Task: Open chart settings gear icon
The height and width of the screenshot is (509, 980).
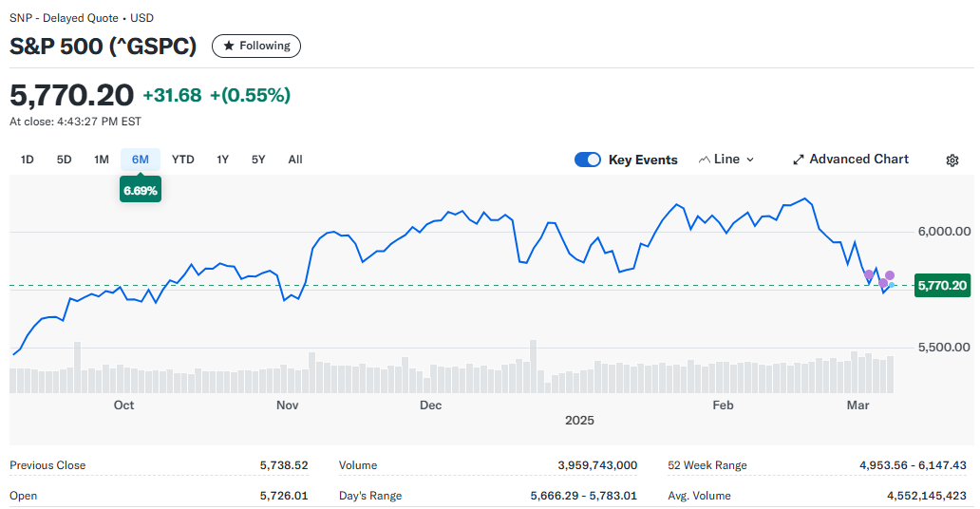Action: (952, 160)
